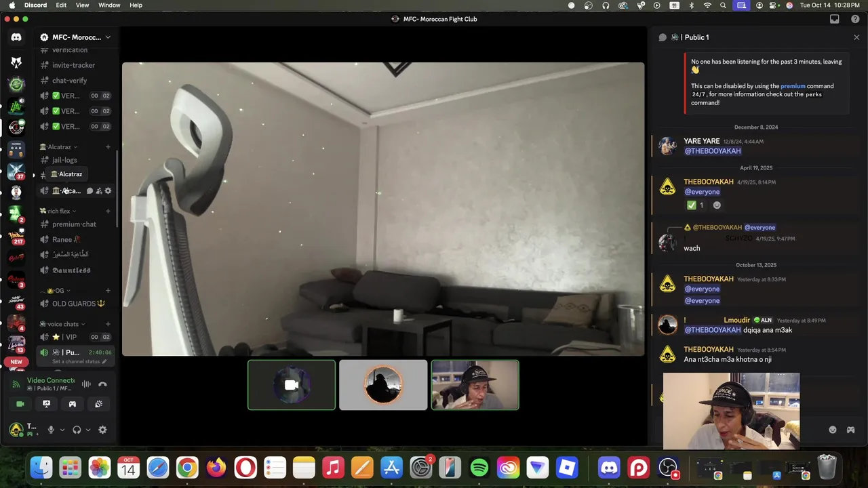Collapse the voice chats category
The width and height of the screenshot is (868, 488).
[x=62, y=324]
